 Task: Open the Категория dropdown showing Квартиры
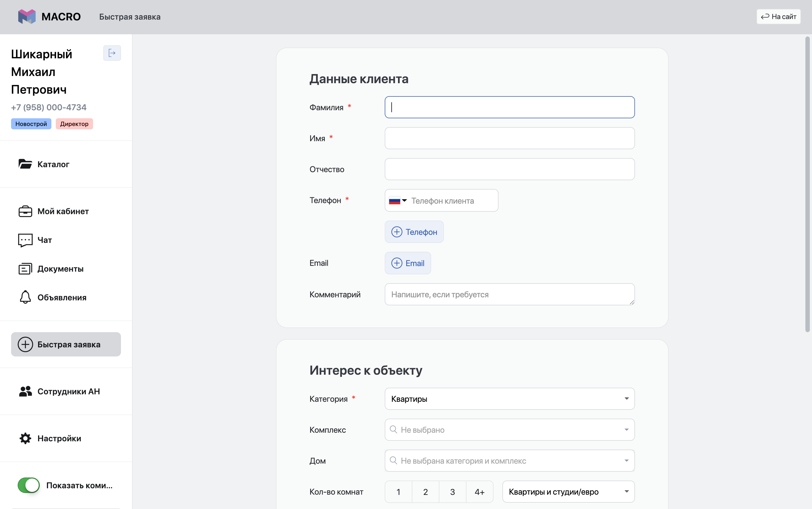[510, 399]
